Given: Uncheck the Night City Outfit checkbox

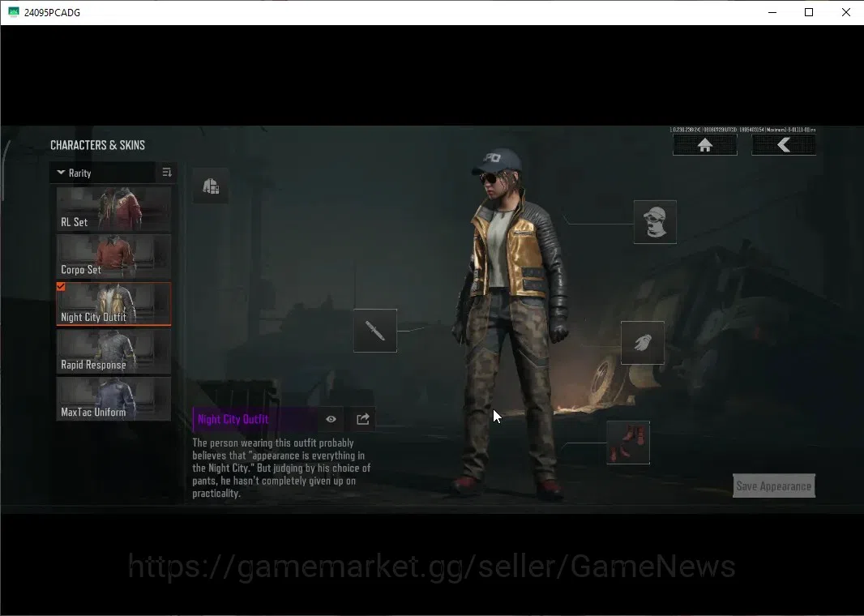Looking at the screenshot, I should 61,286.
